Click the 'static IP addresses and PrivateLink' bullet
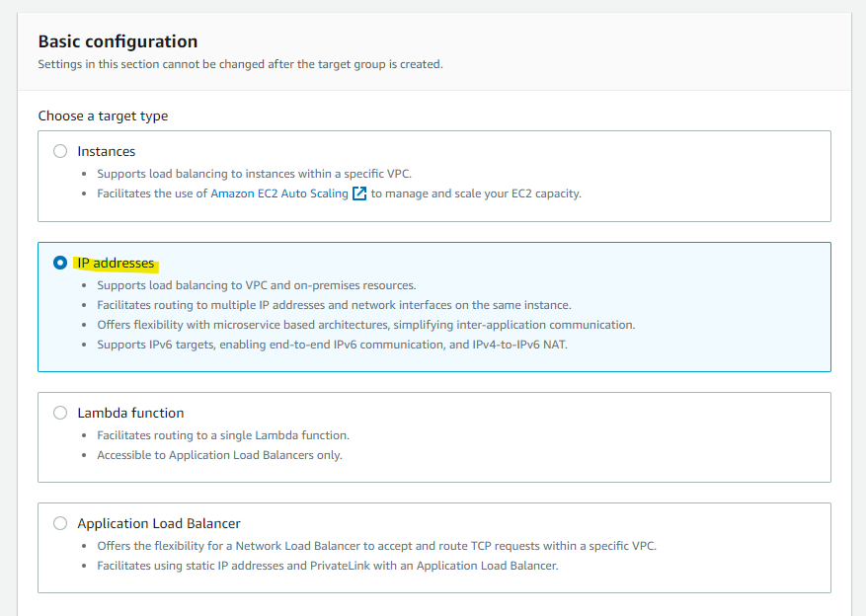This screenshot has width=866, height=616. [327, 566]
